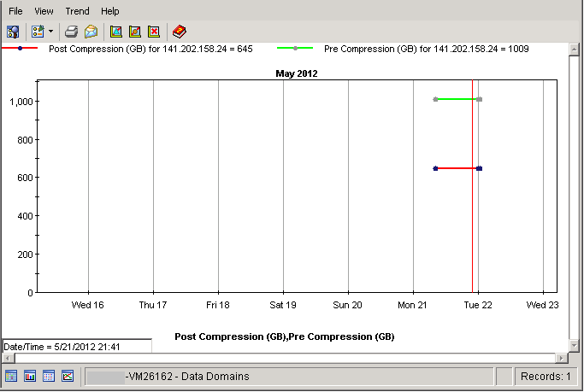Open the View menu
Image resolution: width=584 pixels, height=392 pixels.
point(44,11)
